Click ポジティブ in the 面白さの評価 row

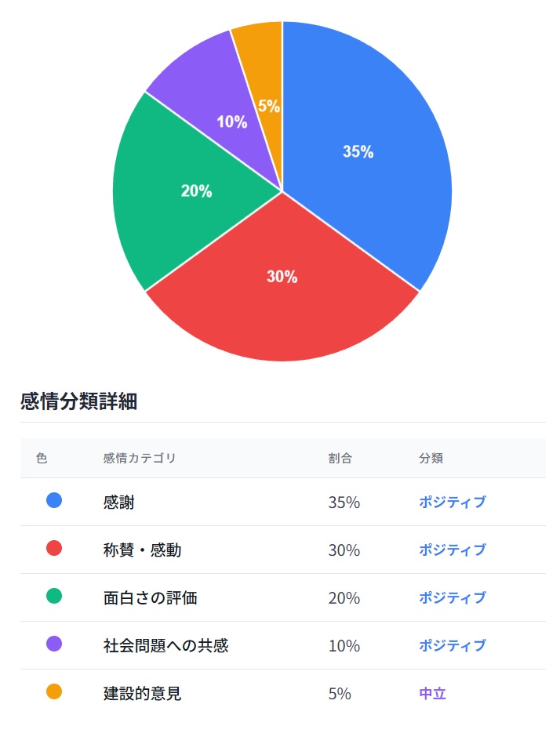tap(452, 597)
